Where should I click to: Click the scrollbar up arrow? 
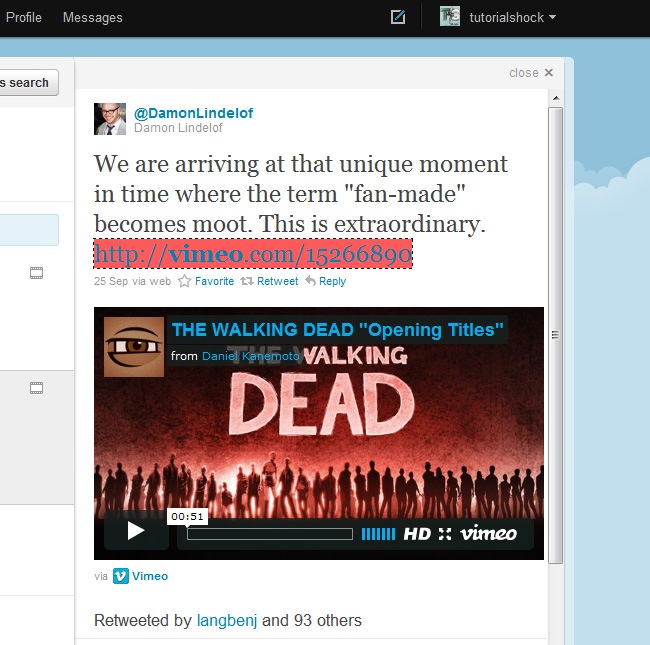coord(556,98)
